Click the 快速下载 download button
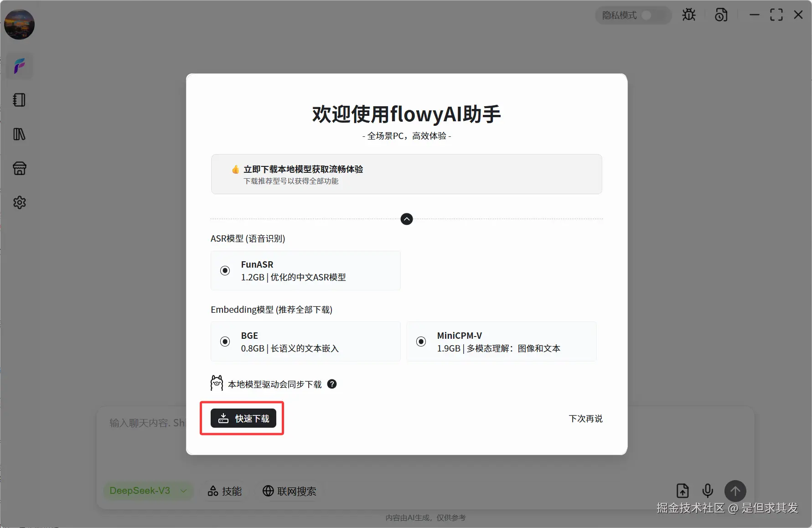The image size is (812, 528). coord(243,418)
